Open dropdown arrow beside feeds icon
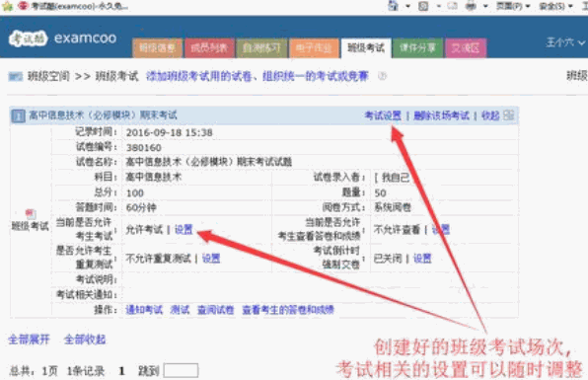Viewport: 588px width, 380px height. tap(438, 6)
